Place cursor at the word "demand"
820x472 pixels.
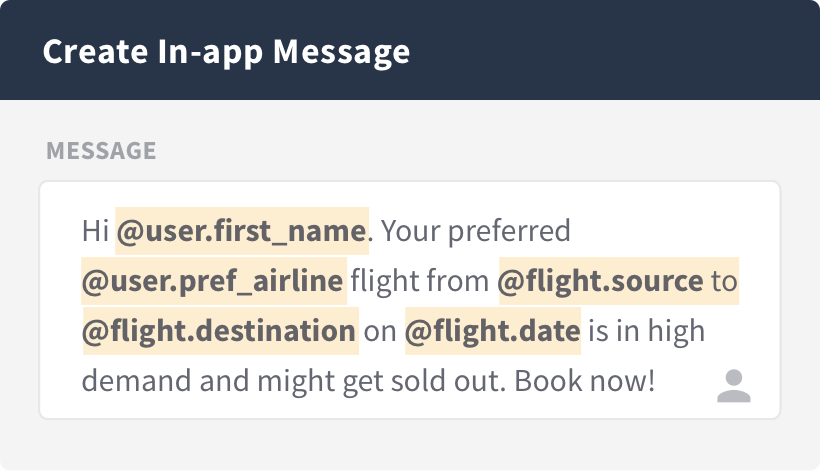[x=124, y=381]
